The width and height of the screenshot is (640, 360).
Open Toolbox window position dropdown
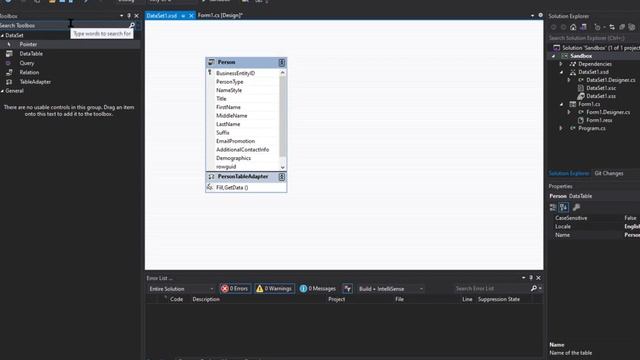click(121, 16)
